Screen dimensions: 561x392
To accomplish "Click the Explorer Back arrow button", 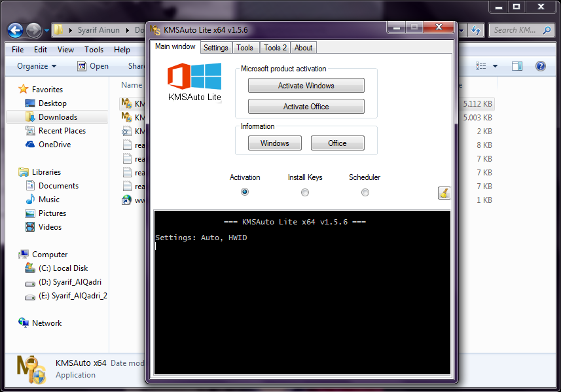I will coord(16,30).
